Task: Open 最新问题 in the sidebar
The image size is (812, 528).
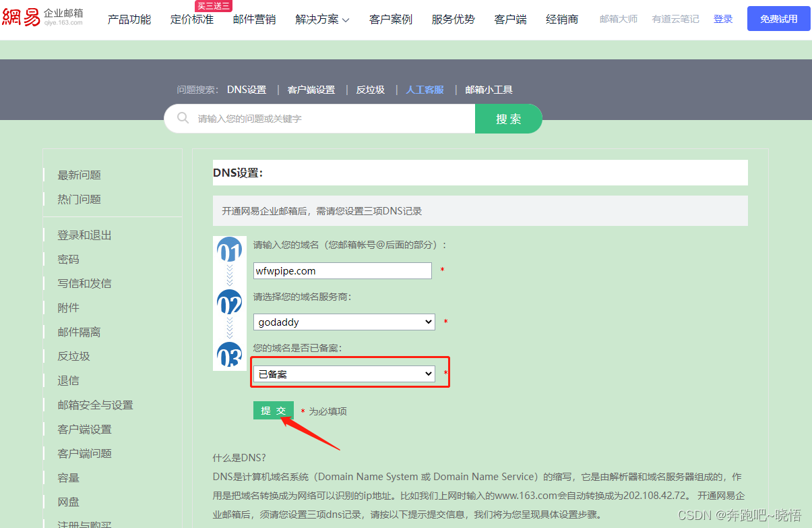Action: pyautogui.click(x=80, y=175)
